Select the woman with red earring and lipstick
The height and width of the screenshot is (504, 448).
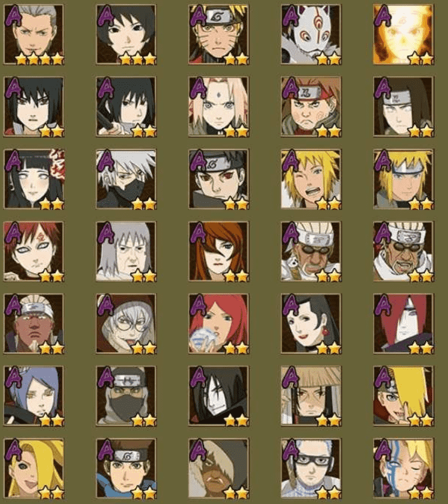311,324
